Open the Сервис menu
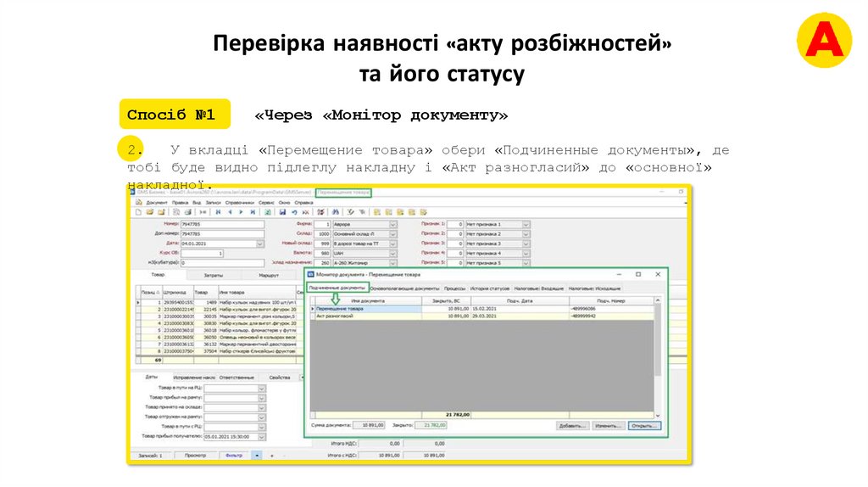This screenshot has width=868, height=487. (x=266, y=203)
